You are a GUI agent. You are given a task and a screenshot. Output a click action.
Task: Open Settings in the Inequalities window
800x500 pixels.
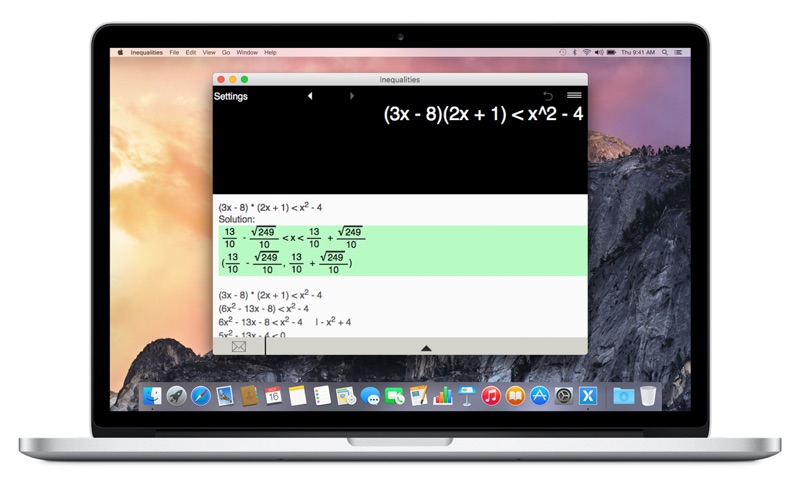tap(231, 96)
